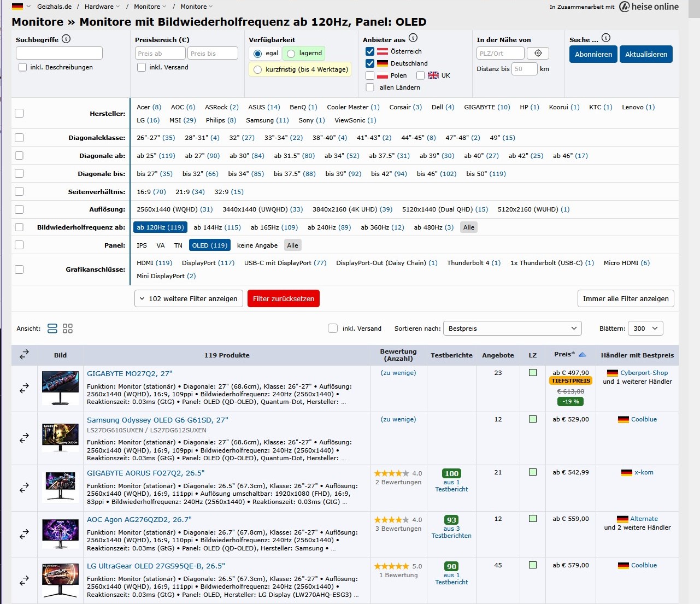Select the 'lagernd' availability radio
The image size is (700, 604).
(291, 54)
